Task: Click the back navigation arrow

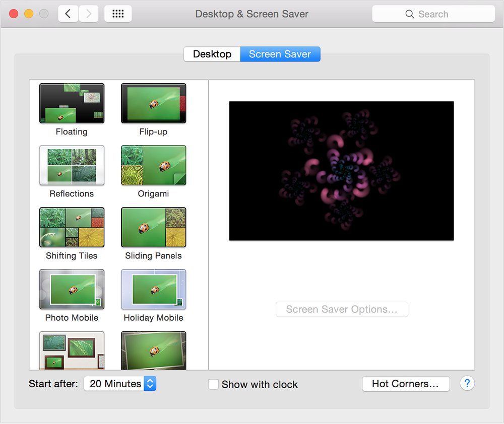Action: click(x=68, y=14)
